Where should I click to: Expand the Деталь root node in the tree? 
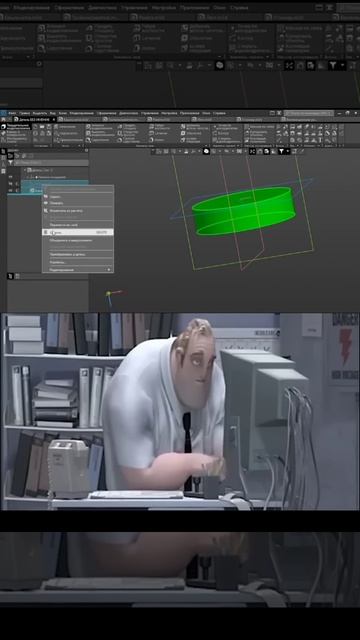click(x=24, y=170)
